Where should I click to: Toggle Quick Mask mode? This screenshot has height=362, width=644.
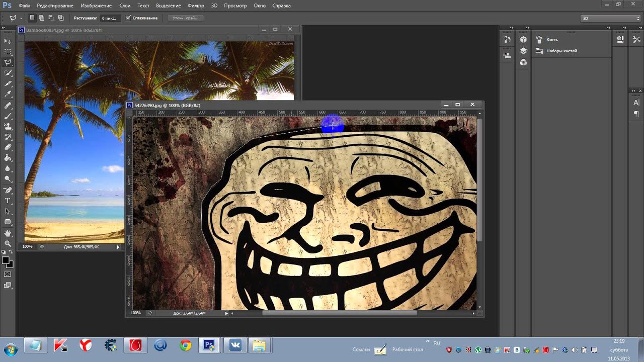click(8, 275)
